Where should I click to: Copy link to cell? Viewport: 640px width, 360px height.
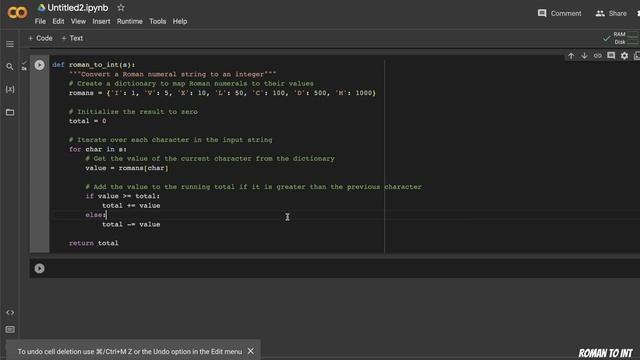point(598,56)
